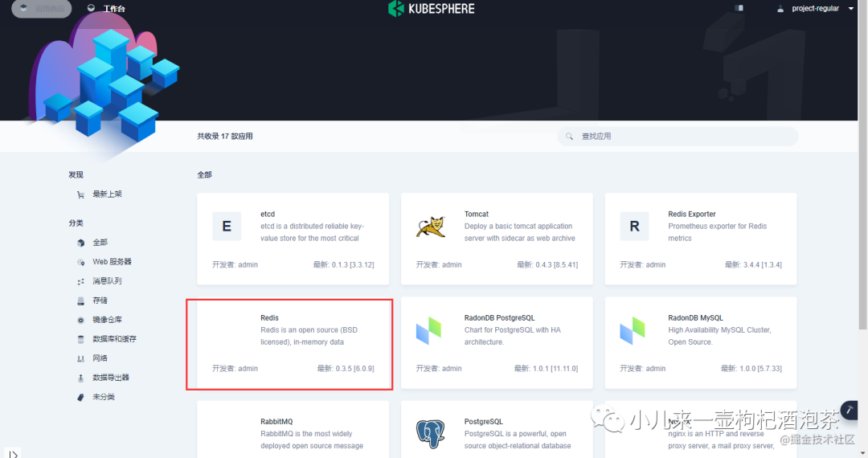Open the Redis application title
The height and width of the screenshot is (458, 868).
(269, 317)
